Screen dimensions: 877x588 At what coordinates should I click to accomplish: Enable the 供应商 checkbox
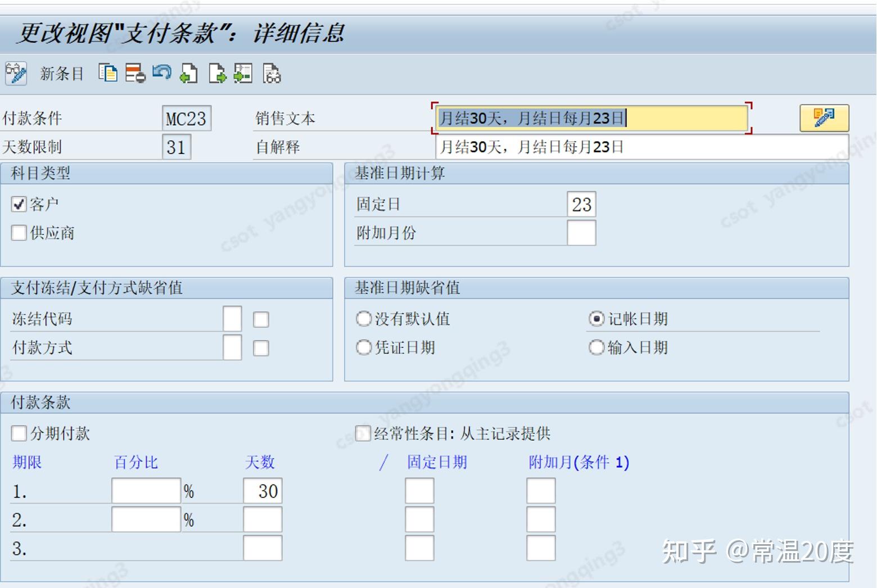[x=19, y=233]
